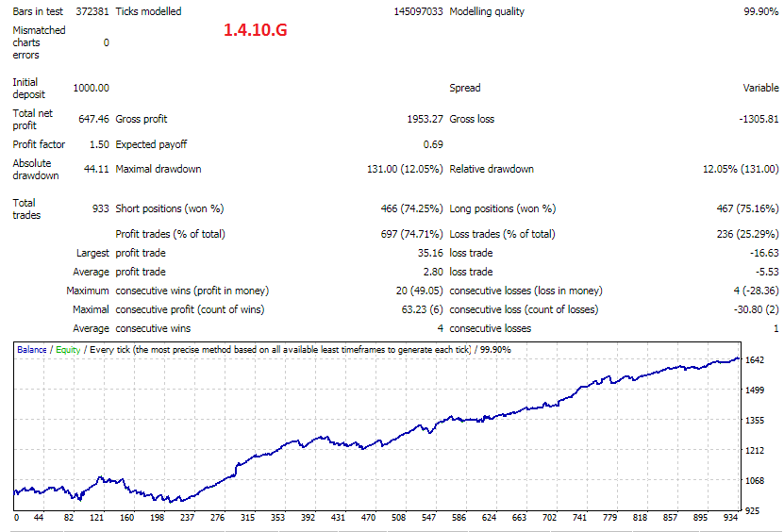Select average consecutive wins value 4
The image size is (784, 532).
click(440, 329)
